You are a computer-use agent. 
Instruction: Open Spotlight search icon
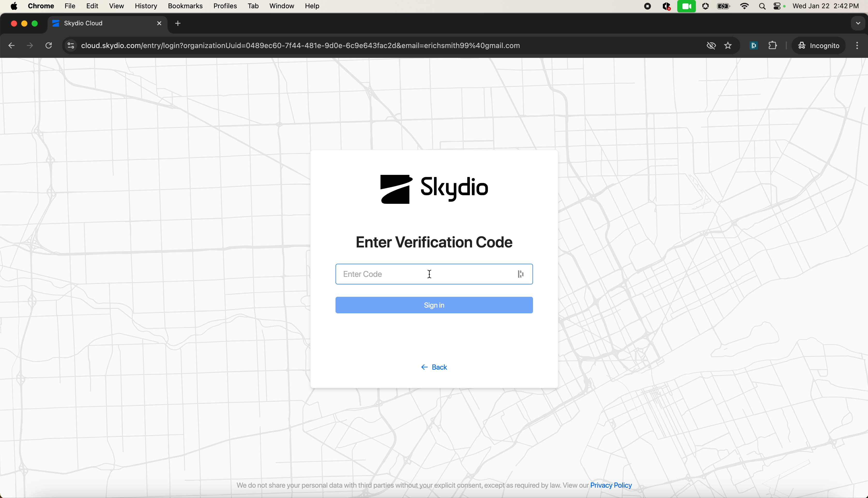tap(762, 6)
